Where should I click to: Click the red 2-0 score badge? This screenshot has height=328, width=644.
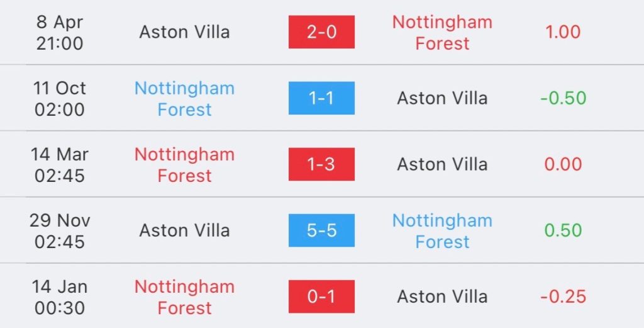321,32
